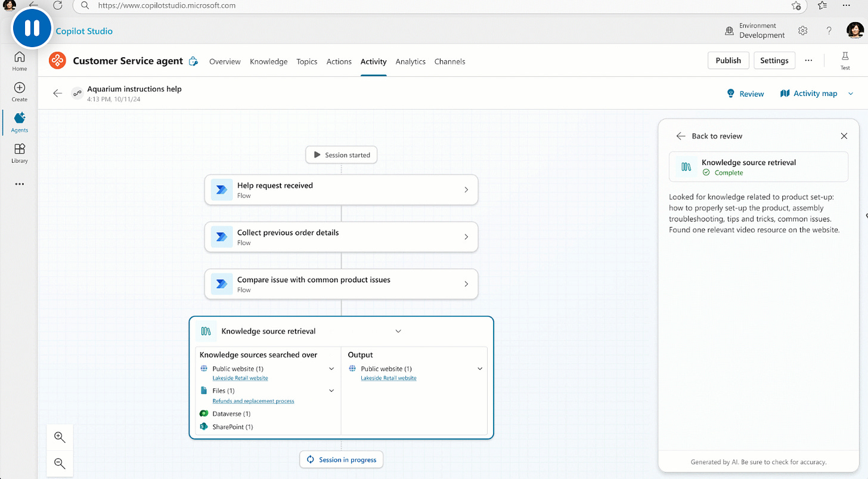Collapse Public website under Knowledge sources searched over
The image size is (868, 479).
[x=331, y=369]
